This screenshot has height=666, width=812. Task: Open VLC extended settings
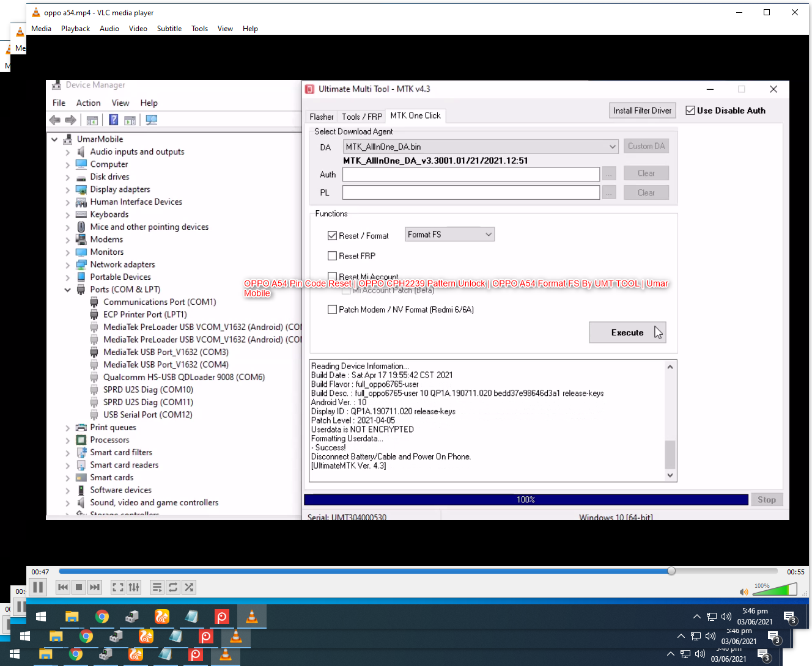[x=134, y=587]
